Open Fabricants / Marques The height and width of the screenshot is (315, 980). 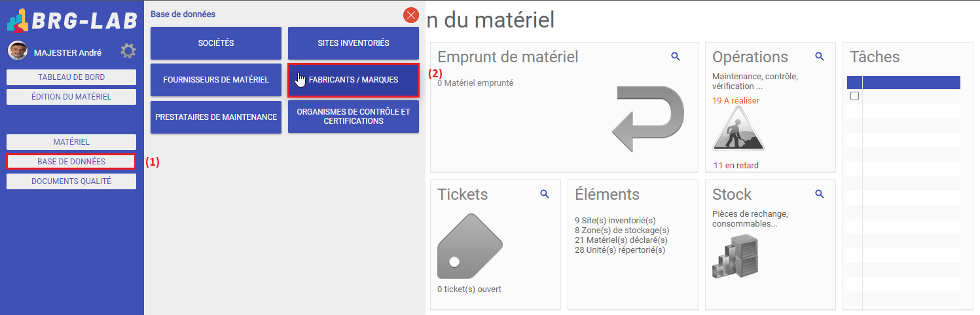coord(354,80)
